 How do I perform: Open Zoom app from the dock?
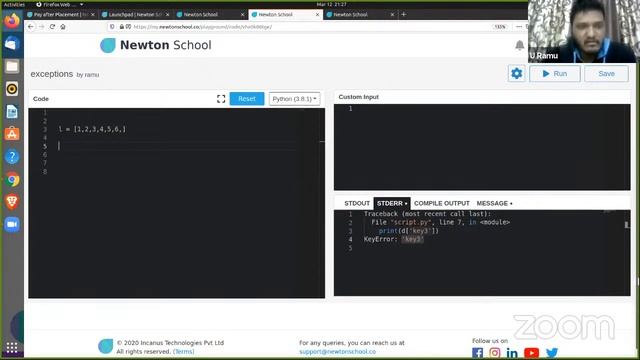(12, 224)
